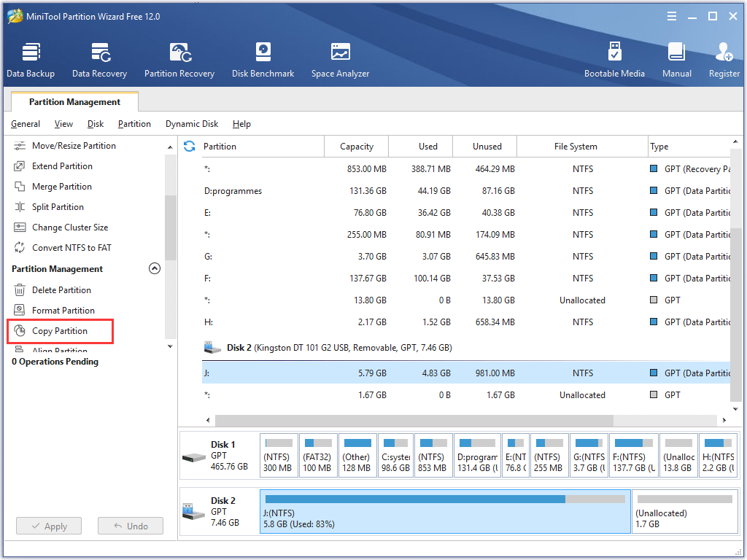Choose Extend Partition action
The width and height of the screenshot is (747, 560).
tap(63, 166)
